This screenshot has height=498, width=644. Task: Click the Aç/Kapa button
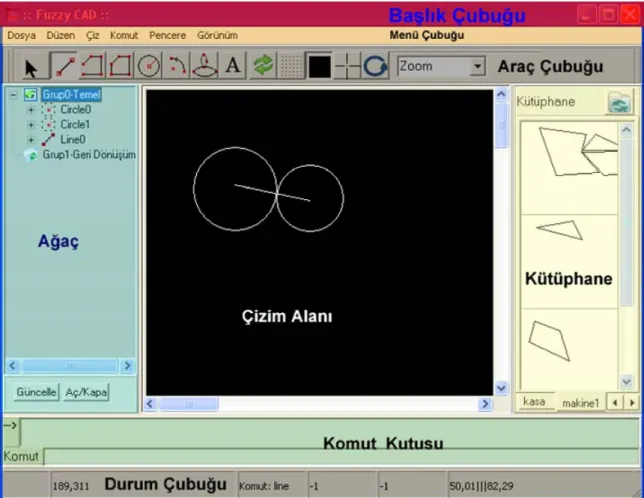[x=86, y=392]
